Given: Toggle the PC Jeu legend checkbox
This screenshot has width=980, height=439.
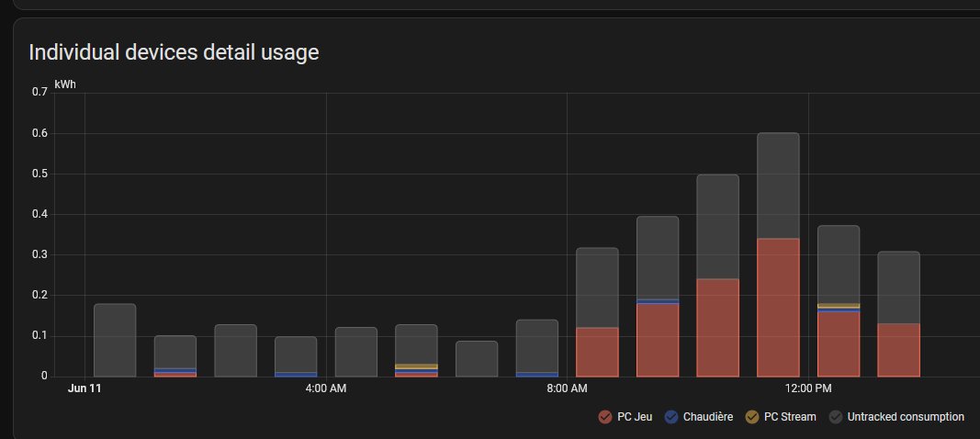Looking at the screenshot, I should (x=604, y=416).
